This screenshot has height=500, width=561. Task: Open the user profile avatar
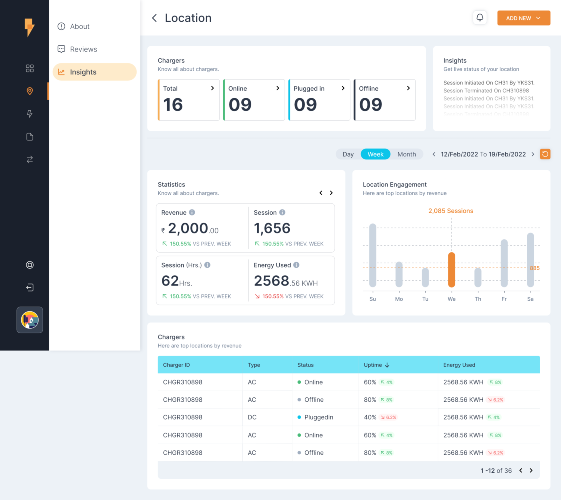pos(30,320)
